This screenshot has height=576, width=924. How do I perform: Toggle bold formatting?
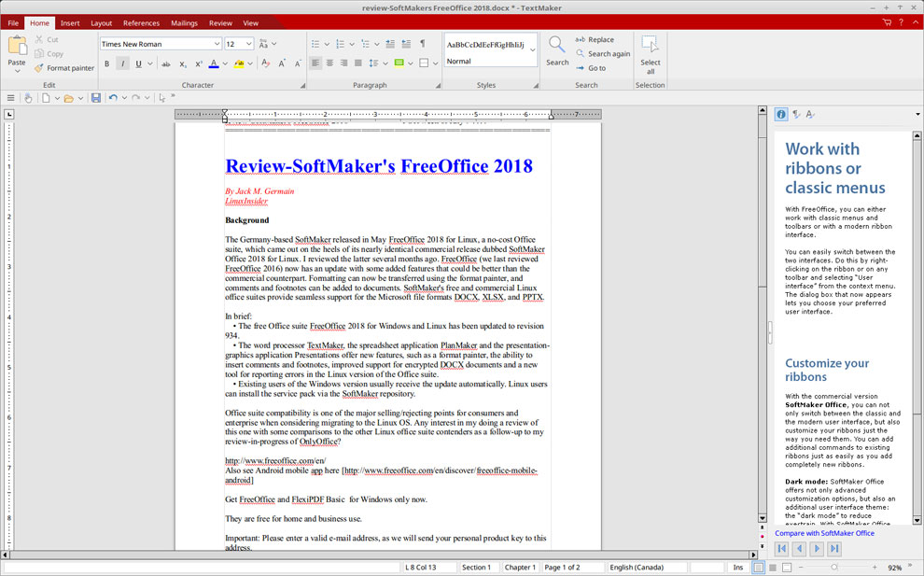coord(106,63)
